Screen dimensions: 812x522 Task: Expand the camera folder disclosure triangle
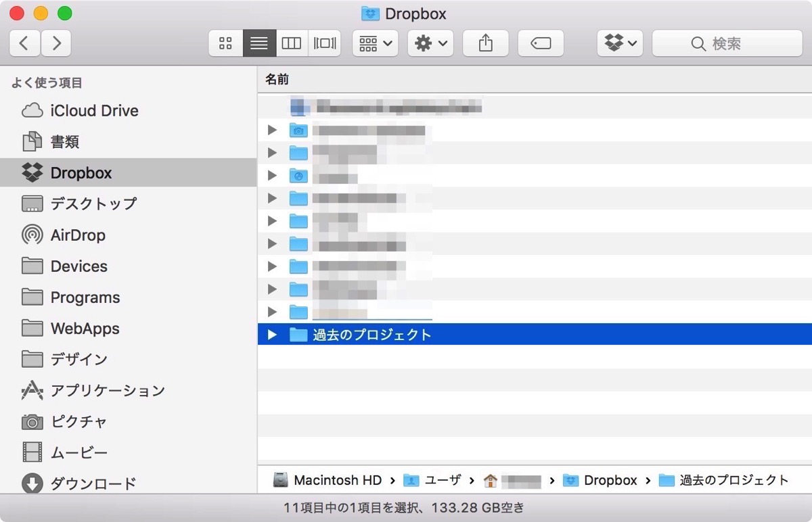[272, 130]
